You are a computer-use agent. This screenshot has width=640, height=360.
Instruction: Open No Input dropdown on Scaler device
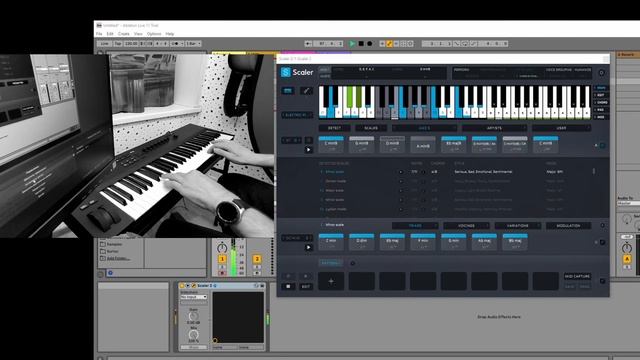pos(194,297)
